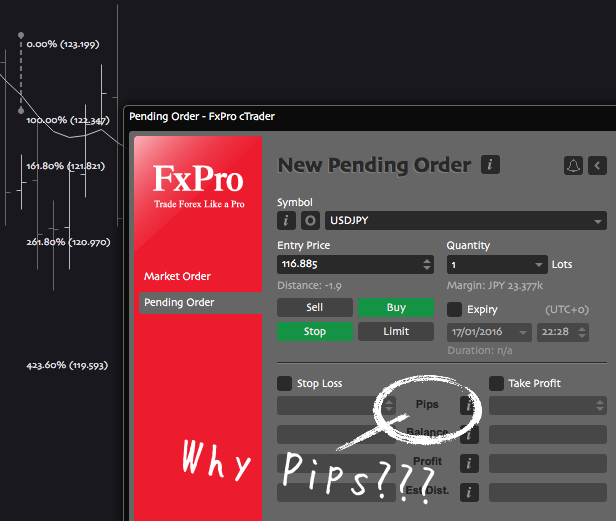The image size is (616, 521).
Task: Click the FxPro logo
Action: pos(198,186)
